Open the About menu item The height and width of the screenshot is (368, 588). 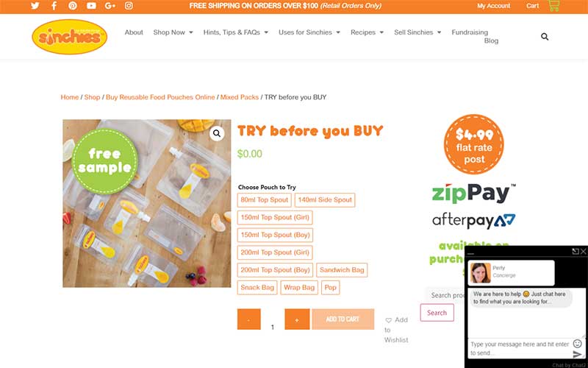pyautogui.click(x=134, y=32)
